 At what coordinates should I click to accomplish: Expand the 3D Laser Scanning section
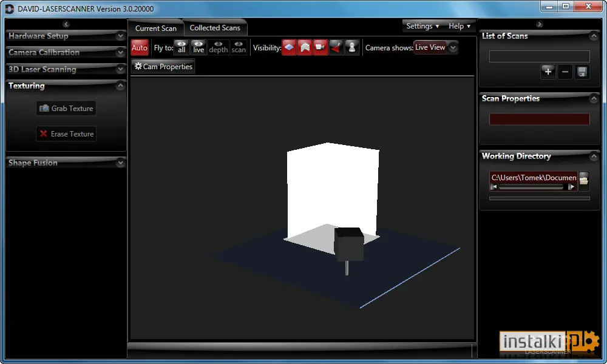[x=120, y=69]
